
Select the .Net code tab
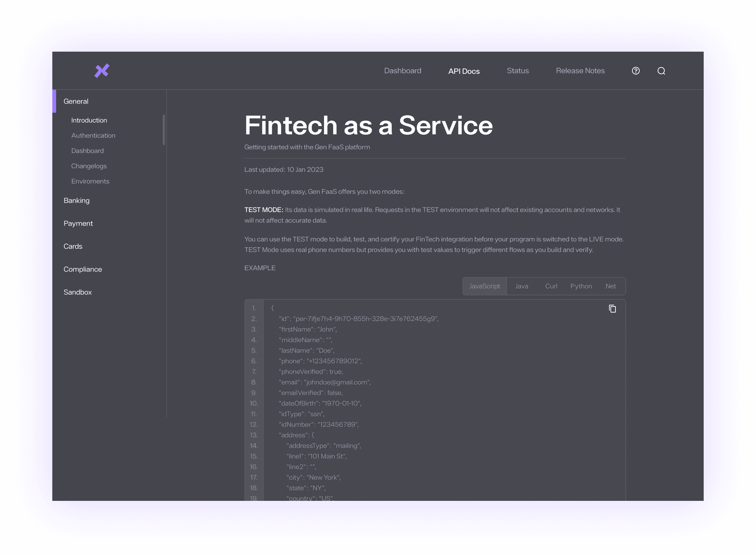point(610,286)
